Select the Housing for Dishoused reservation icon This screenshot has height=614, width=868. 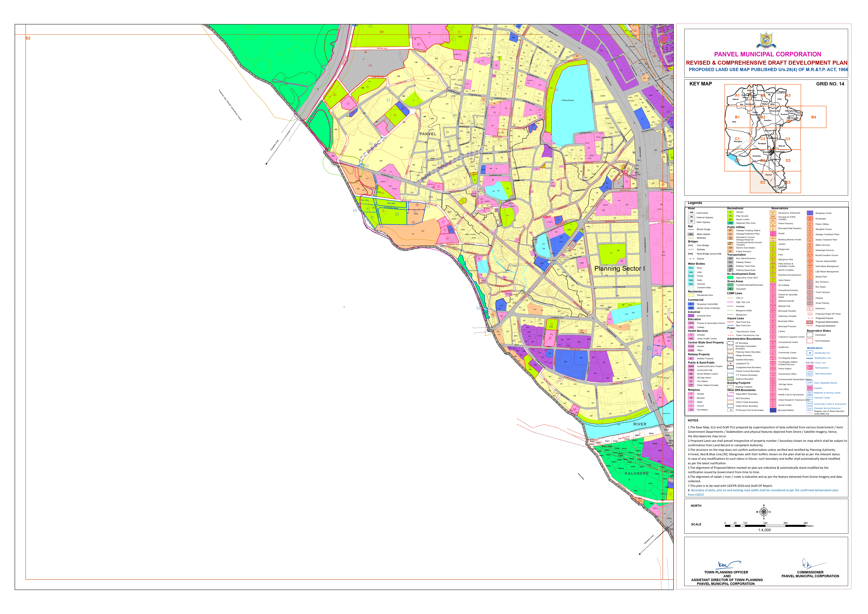pyautogui.click(x=773, y=213)
